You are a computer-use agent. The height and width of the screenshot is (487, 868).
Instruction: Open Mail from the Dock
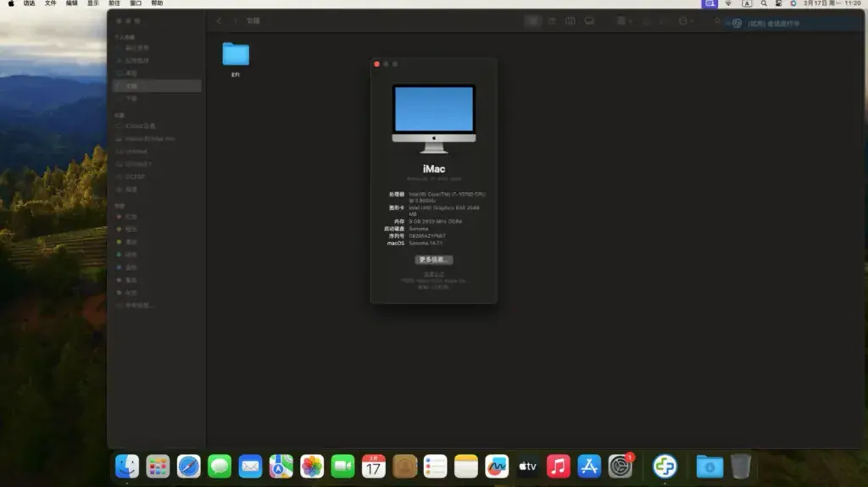250,466
